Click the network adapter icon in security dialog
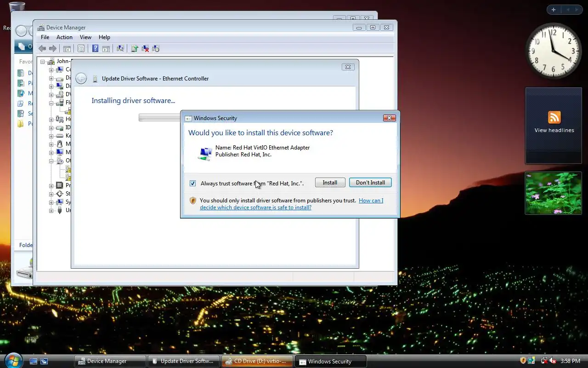Screen dimensions: 588x368 click(x=205, y=154)
